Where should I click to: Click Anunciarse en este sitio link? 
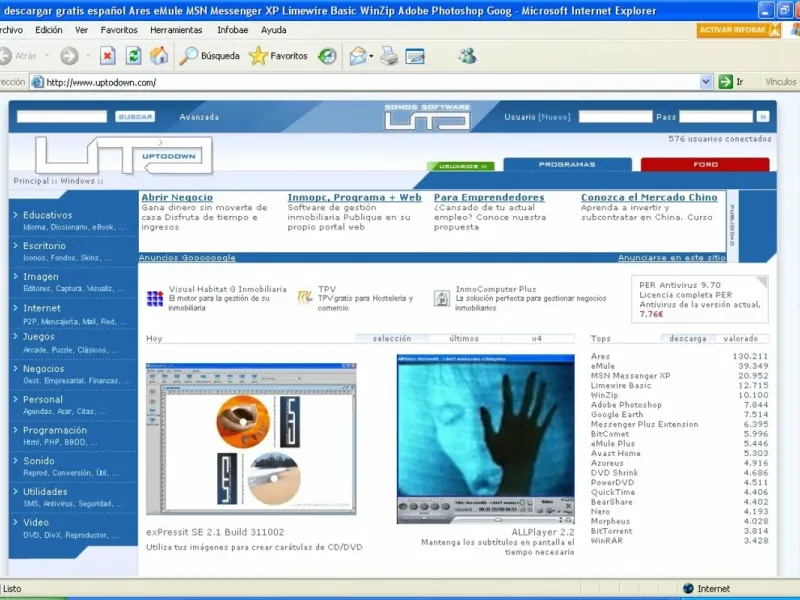[671, 258]
